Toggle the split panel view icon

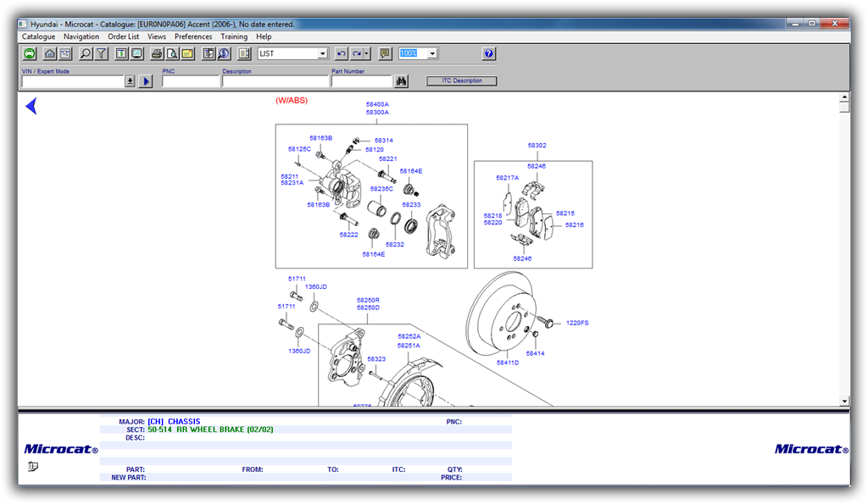pyautogui.click(x=244, y=53)
